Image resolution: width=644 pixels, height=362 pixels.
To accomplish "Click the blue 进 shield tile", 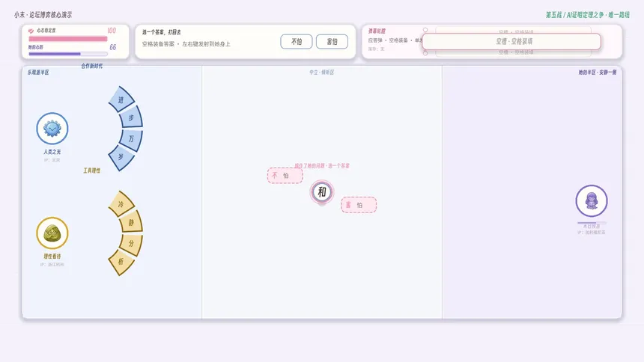I will click(x=121, y=99).
